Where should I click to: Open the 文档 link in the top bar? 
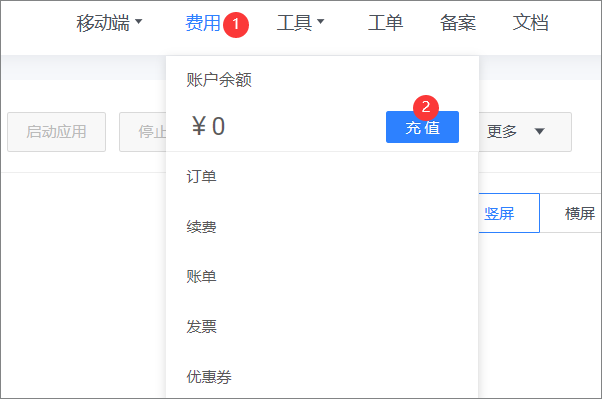pos(530,23)
